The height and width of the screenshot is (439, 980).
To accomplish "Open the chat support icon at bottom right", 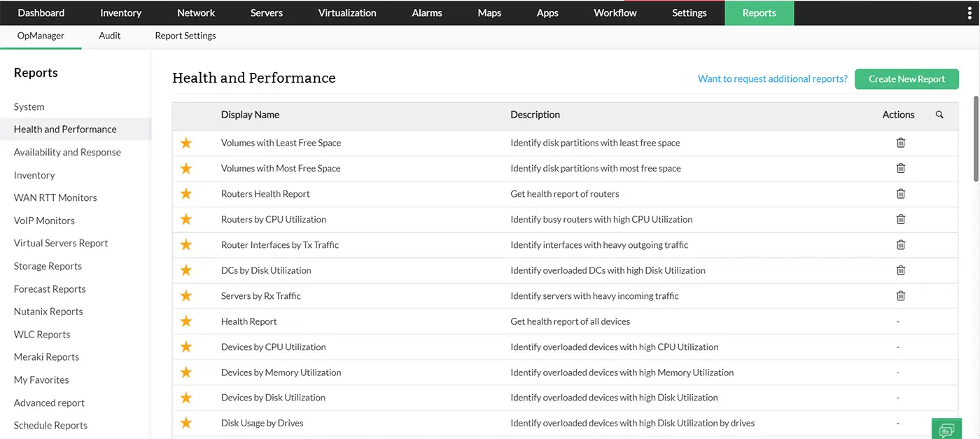I will tap(946, 428).
